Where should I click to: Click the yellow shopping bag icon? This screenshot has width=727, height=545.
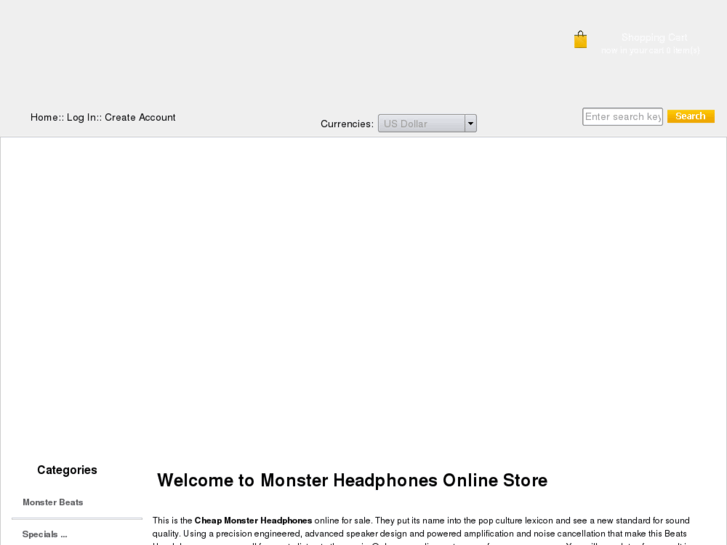click(x=580, y=40)
